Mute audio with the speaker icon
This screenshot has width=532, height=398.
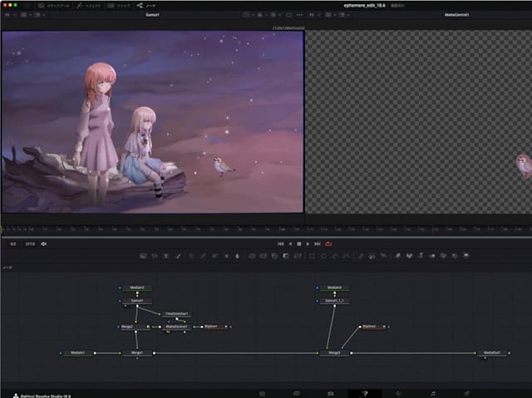pyautogui.click(x=44, y=243)
